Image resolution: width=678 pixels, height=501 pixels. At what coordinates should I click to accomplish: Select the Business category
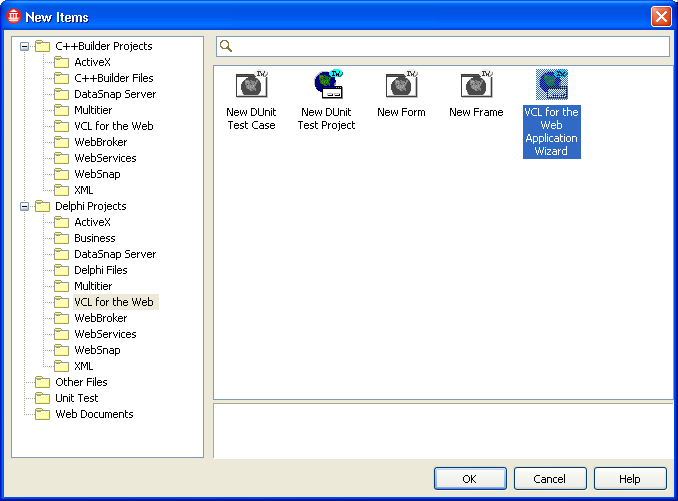[x=95, y=238]
